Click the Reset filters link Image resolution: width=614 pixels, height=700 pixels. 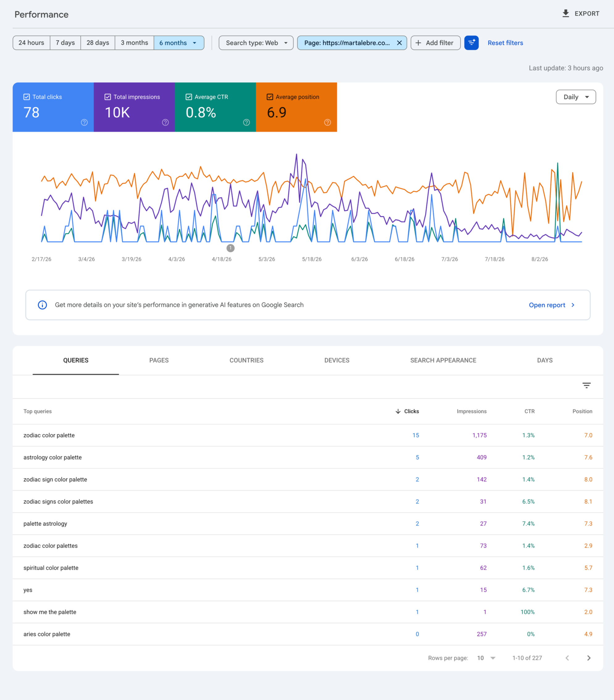(x=505, y=43)
